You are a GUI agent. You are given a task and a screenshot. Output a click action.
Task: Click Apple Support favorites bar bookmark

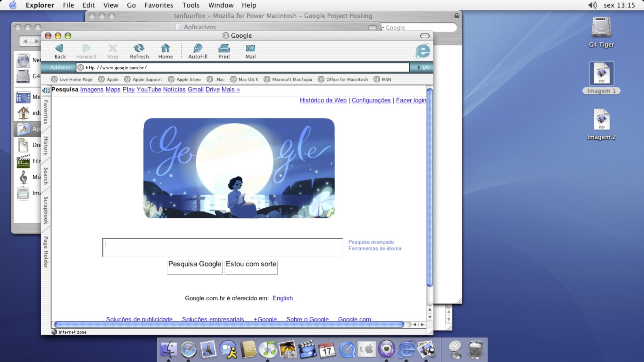(143, 80)
